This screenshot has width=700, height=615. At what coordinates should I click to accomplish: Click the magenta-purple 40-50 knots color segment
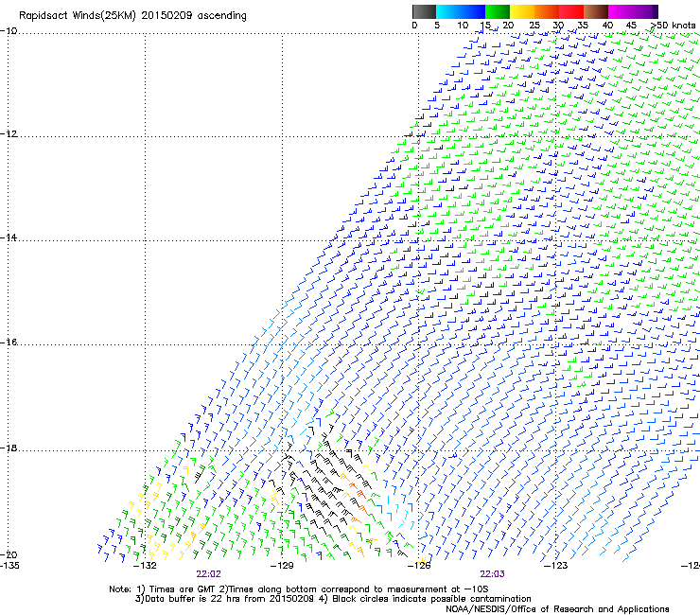[x=633, y=11]
